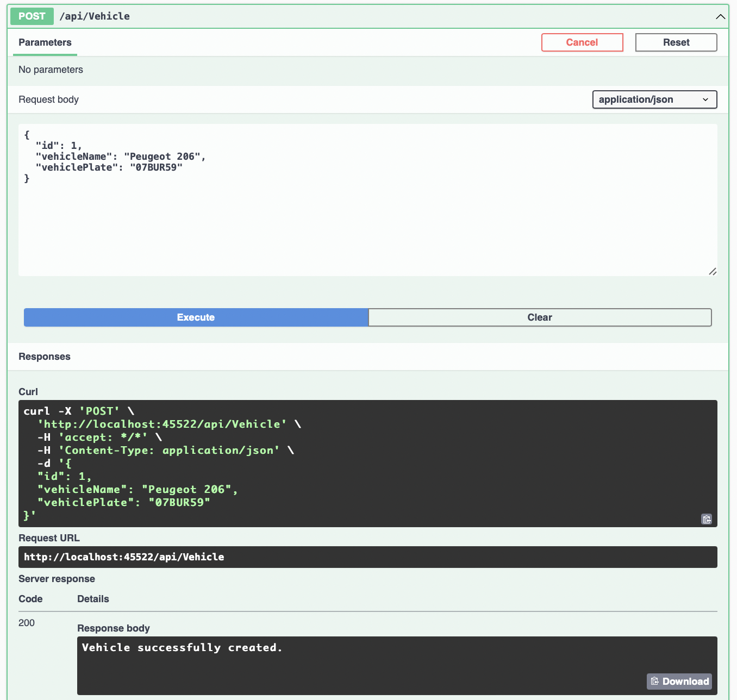Expand the application/json content type selector
Screen dimensions: 737x700
tap(654, 99)
